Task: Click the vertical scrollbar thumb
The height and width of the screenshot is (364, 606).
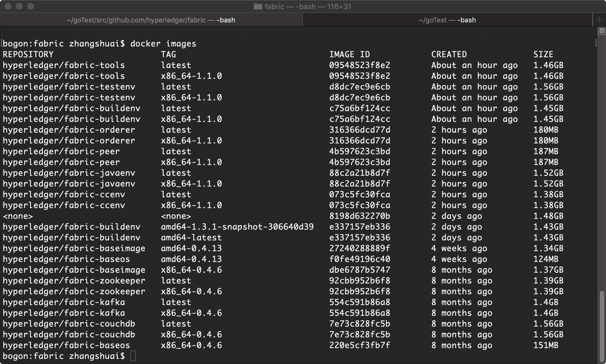Action: pyautogui.click(x=602, y=326)
